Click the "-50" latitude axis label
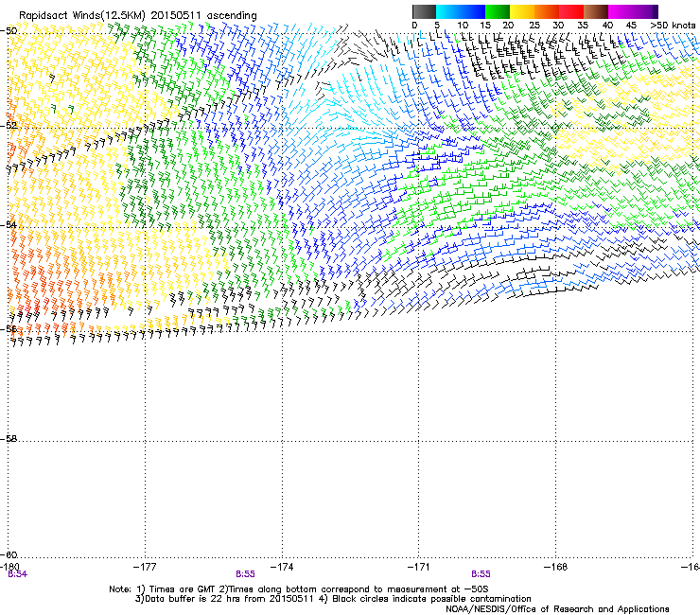Image resolution: width=700 pixels, height=615 pixels. (9, 31)
